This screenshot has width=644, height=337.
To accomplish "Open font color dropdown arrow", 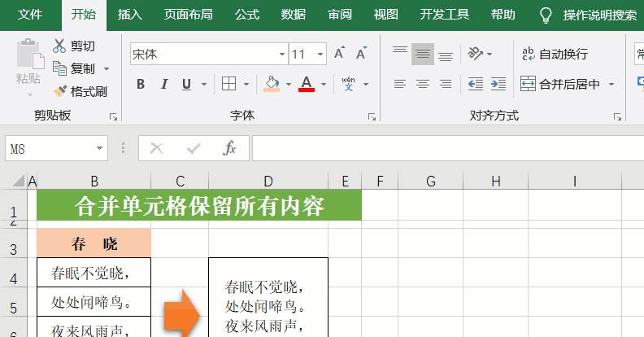I will click(324, 85).
